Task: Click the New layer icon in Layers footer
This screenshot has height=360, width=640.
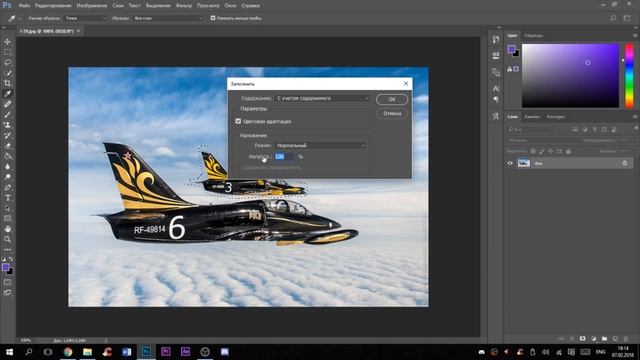Action: click(x=615, y=339)
